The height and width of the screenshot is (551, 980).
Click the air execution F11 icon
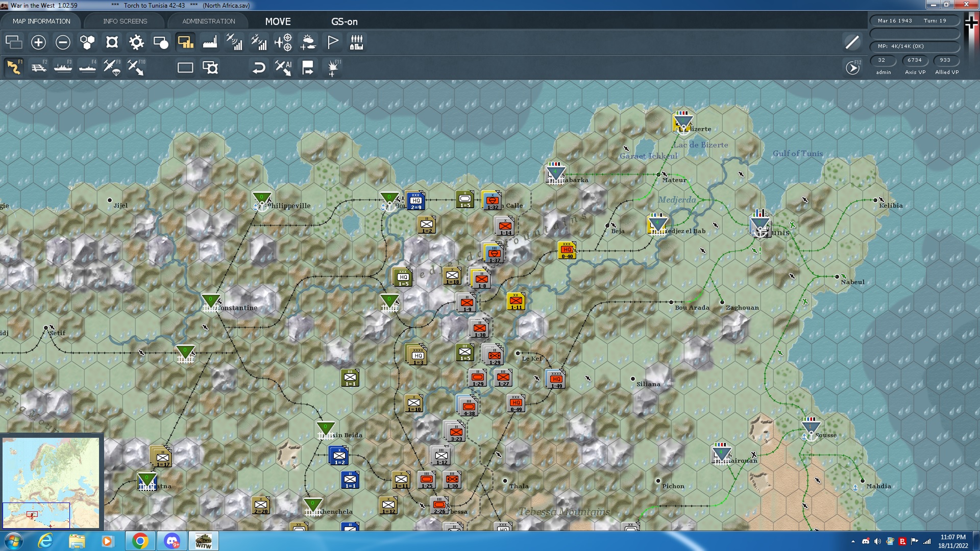(x=333, y=67)
